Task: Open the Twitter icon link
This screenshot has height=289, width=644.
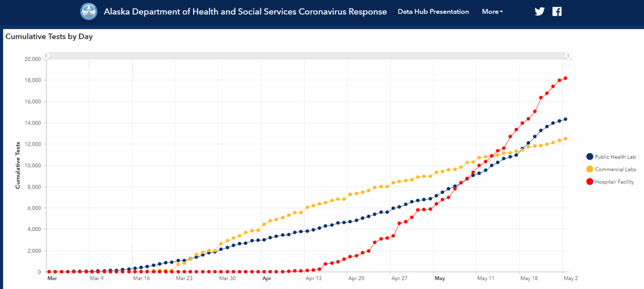Action: coord(539,11)
